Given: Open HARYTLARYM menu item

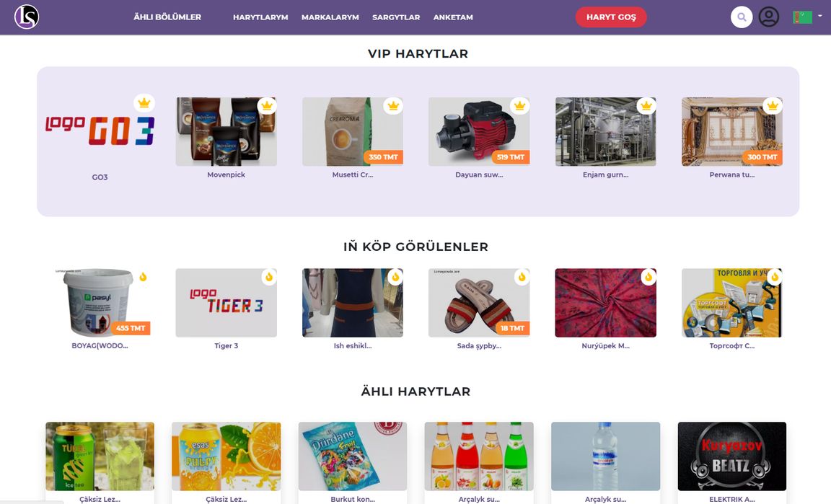Looking at the screenshot, I should [260, 17].
